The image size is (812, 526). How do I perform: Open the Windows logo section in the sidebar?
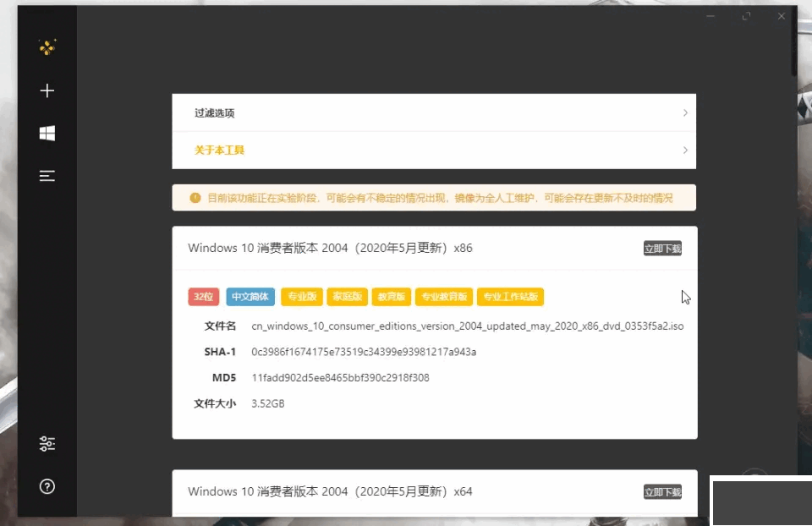click(47, 134)
